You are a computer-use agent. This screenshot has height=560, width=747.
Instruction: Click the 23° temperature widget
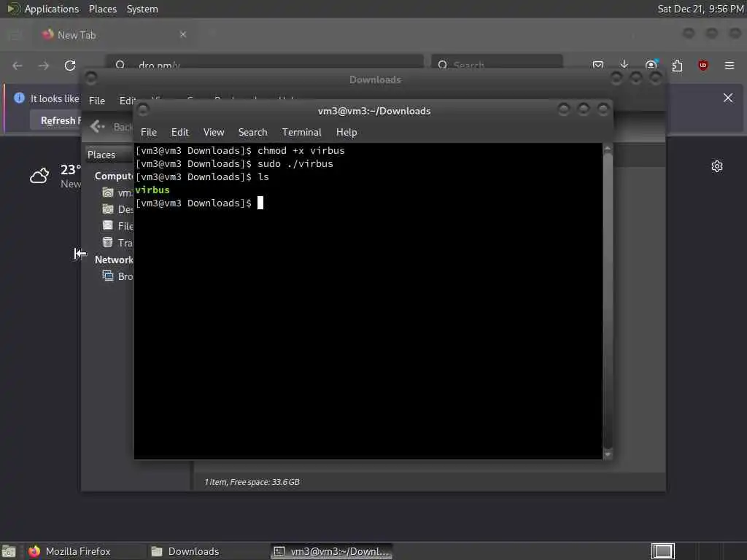tap(71, 169)
